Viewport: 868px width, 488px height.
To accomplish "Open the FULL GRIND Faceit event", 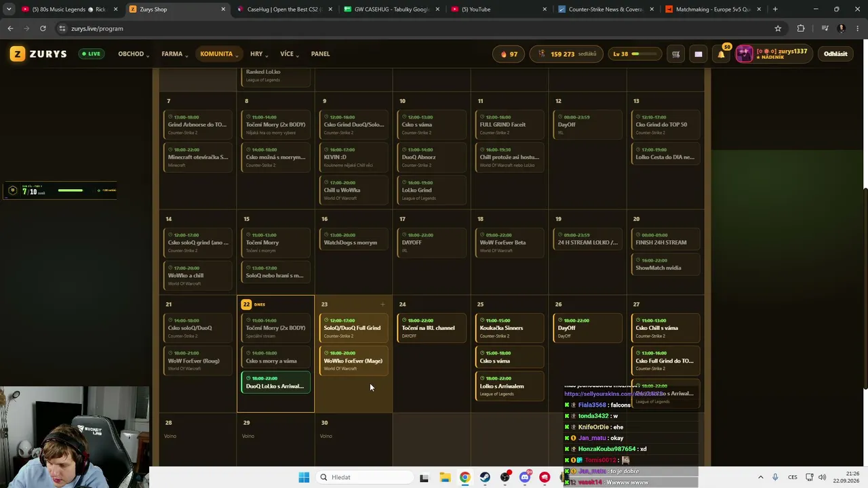I will click(509, 125).
